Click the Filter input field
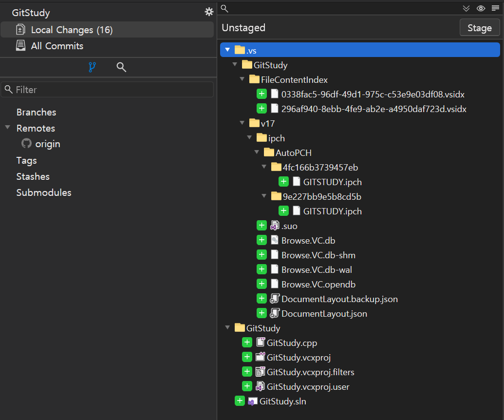504x420 pixels. tap(107, 89)
